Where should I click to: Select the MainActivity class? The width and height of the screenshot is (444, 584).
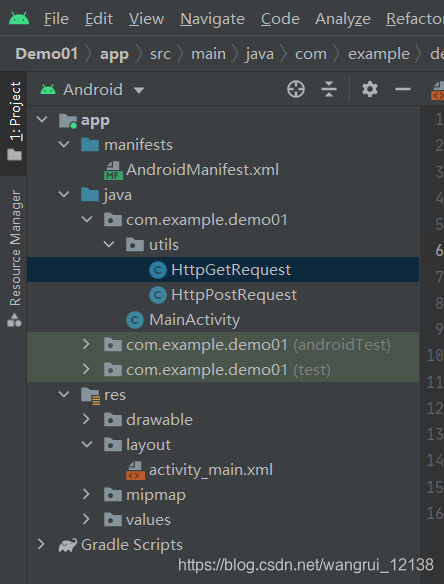tap(194, 320)
